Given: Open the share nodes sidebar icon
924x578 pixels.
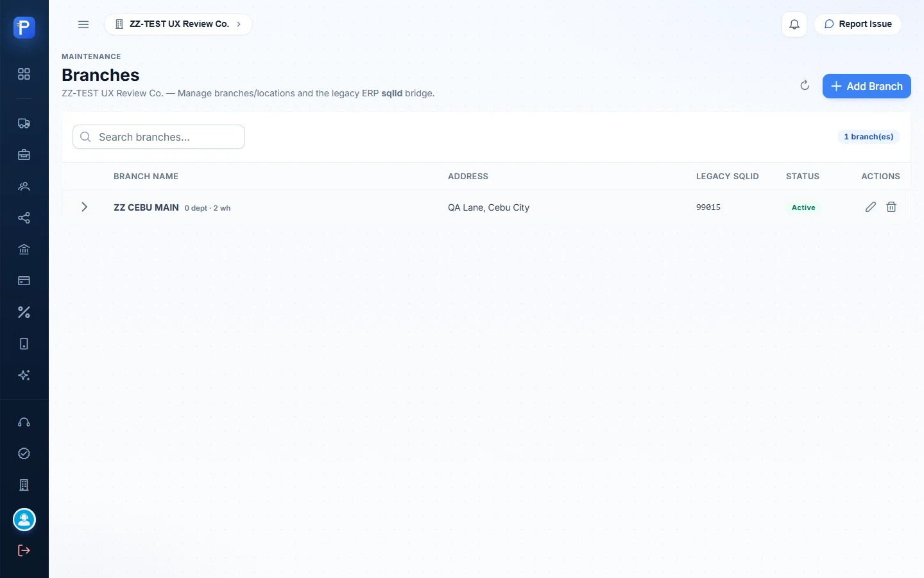Looking at the screenshot, I should pos(24,218).
